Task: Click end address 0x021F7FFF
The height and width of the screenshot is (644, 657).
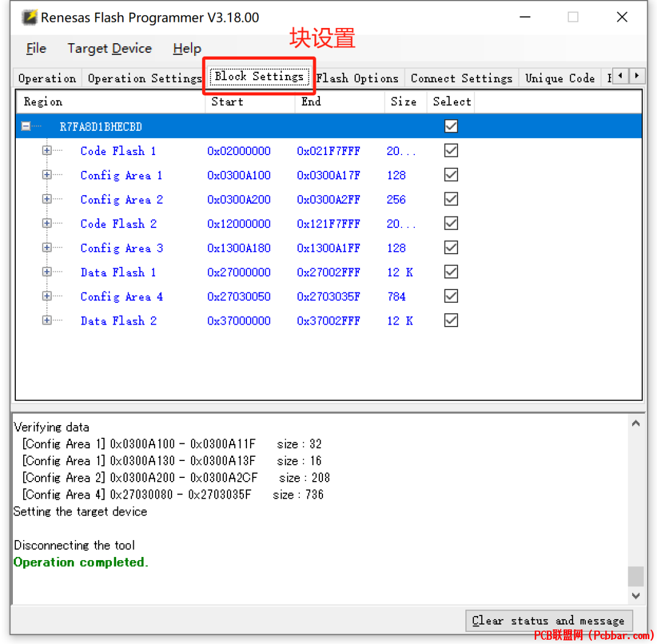Action: (328, 151)
